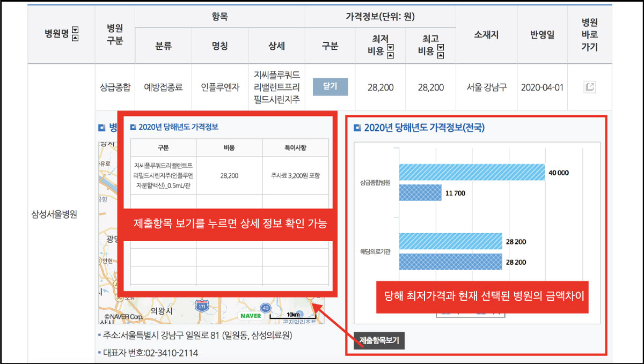
Task: Click the 명칭 column header
Action: coord(219,46)
